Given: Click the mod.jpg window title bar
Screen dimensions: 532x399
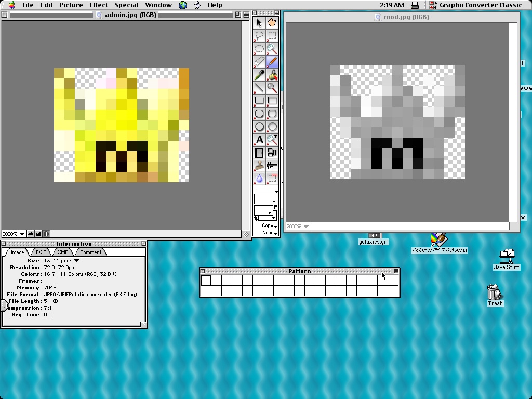Looking at the screenshot, I should (402, 17).
